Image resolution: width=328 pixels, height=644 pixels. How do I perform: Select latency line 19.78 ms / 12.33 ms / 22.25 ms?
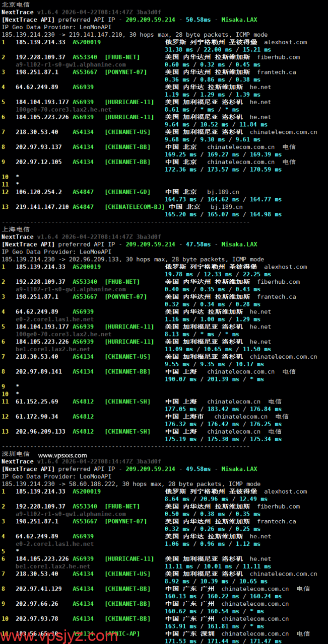point(218,275)
